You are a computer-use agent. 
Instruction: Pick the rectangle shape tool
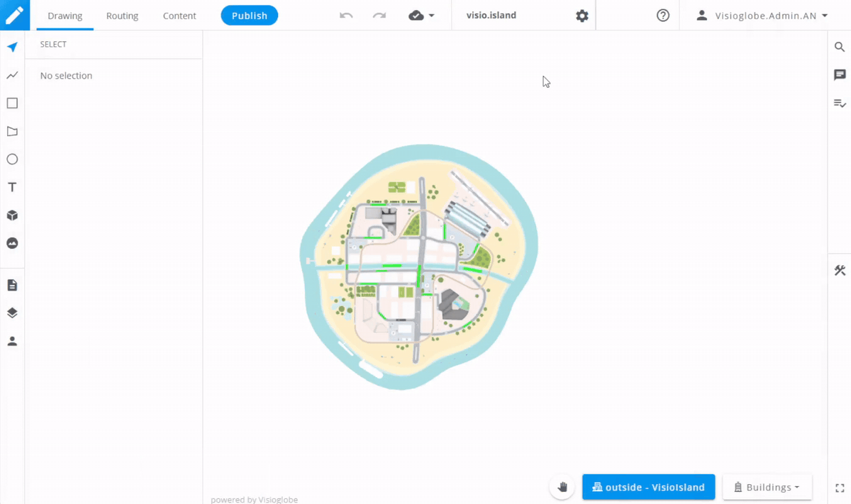tap(12, 103)
